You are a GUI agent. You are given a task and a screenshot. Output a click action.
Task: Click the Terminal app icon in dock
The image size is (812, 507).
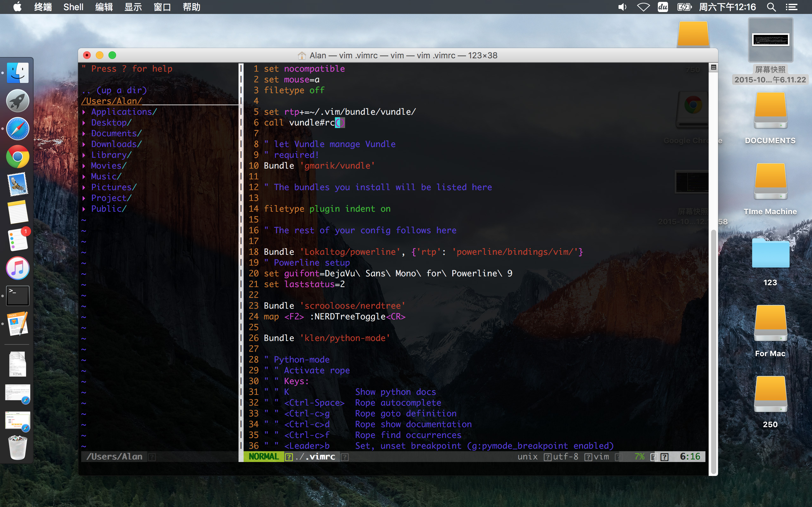coord(17,296)
